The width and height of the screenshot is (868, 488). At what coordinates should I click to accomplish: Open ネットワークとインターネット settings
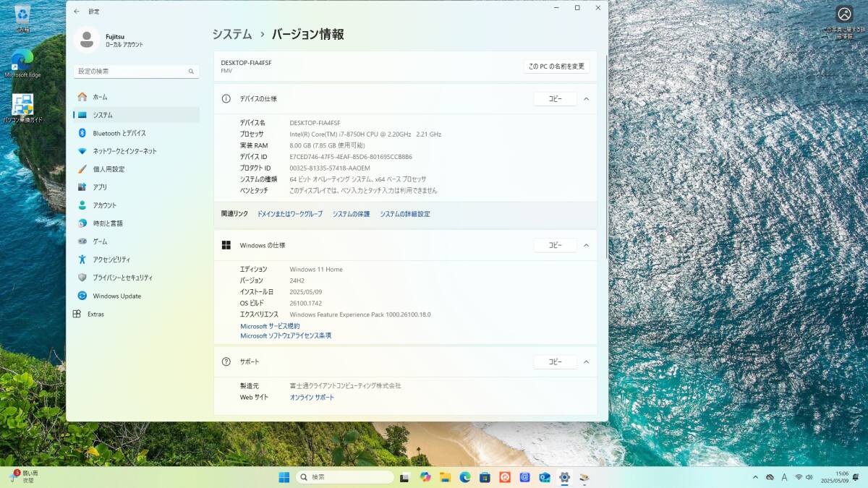(x=136, y=151)
